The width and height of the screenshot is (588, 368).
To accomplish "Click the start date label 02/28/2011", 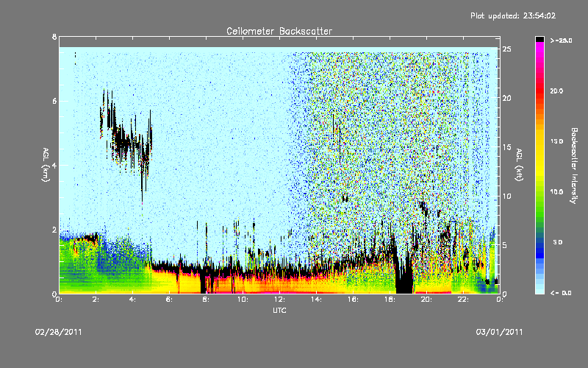I will 59,332.
